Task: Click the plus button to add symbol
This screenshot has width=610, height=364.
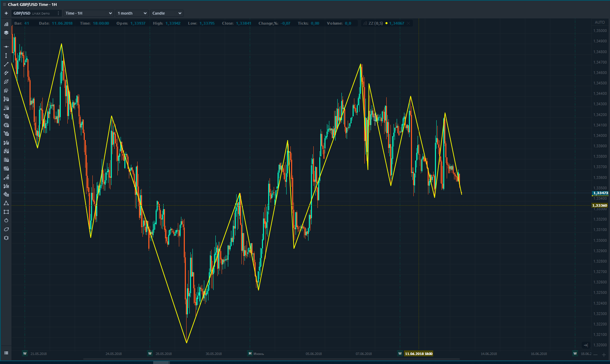Action: click(6, 13)
